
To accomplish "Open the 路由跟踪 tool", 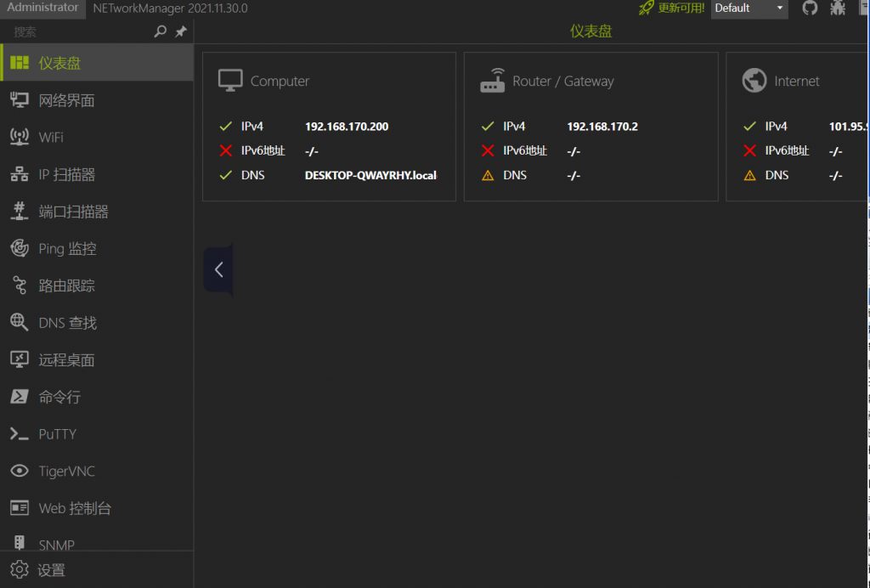I will coord(68,286).
